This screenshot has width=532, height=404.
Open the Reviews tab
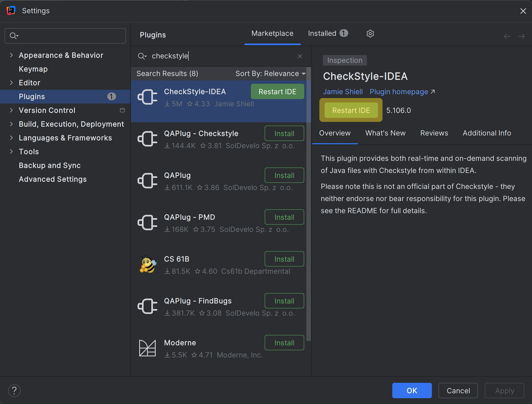[x=434, y=133]
